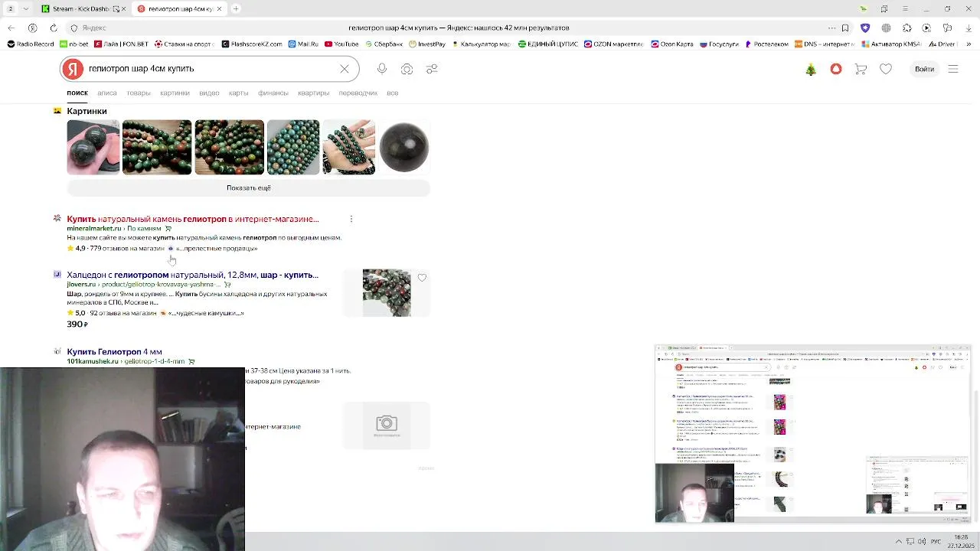This screenshot has height=551, width=980.
Task: Go back with browser back arrow
Action: pos(11,28)
